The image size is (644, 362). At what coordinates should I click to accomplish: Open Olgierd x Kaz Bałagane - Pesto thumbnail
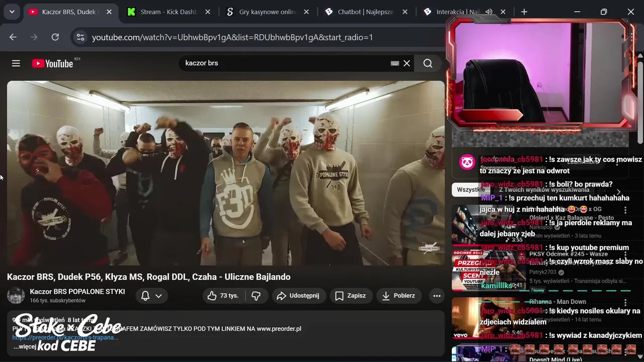[489, 224]
